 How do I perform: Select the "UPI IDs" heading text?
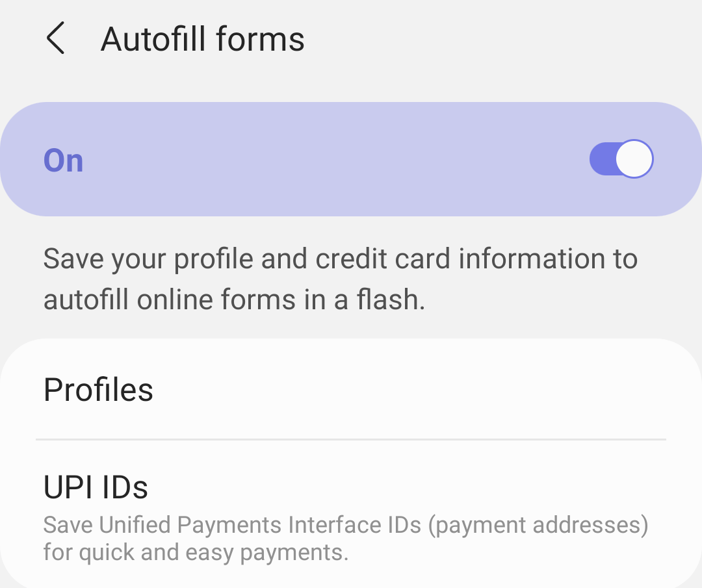(x=96, y=487)
